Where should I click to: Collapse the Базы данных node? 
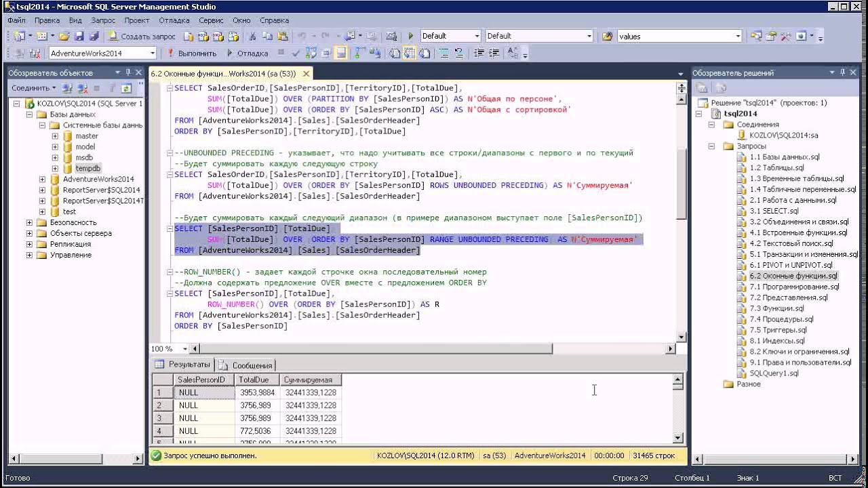[x=29, y=115]
